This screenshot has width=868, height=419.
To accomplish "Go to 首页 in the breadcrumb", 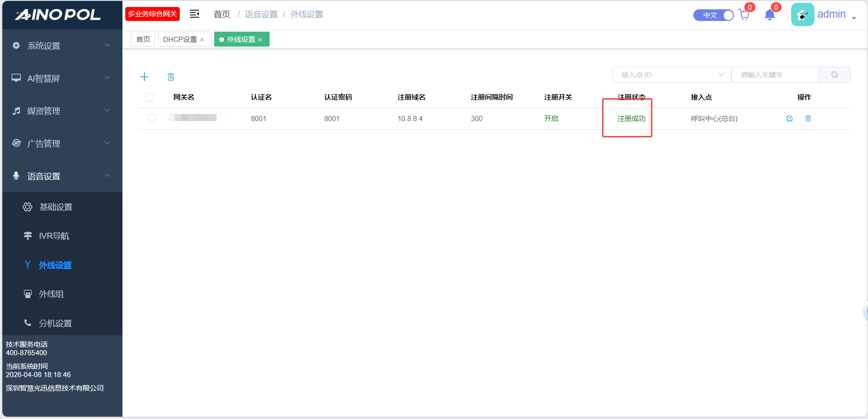I will pyautogui.click(x=222, y=14).
